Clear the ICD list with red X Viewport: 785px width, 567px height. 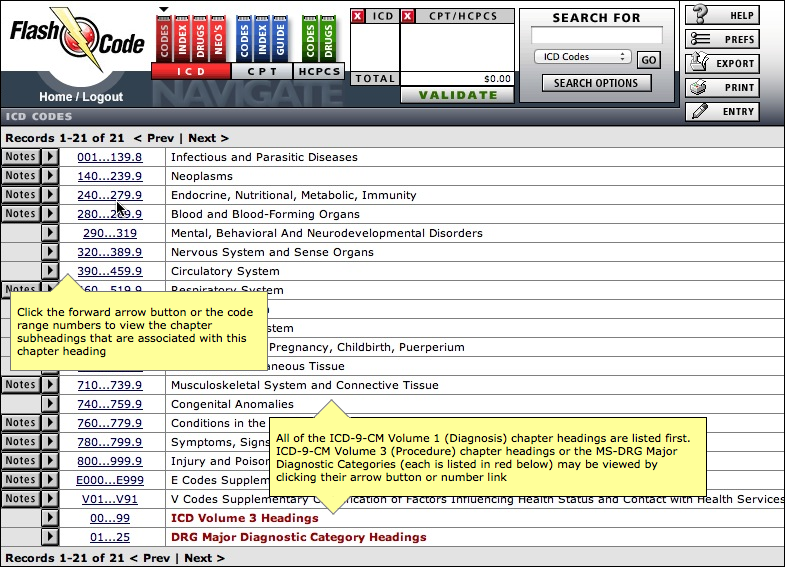point(357,16)
